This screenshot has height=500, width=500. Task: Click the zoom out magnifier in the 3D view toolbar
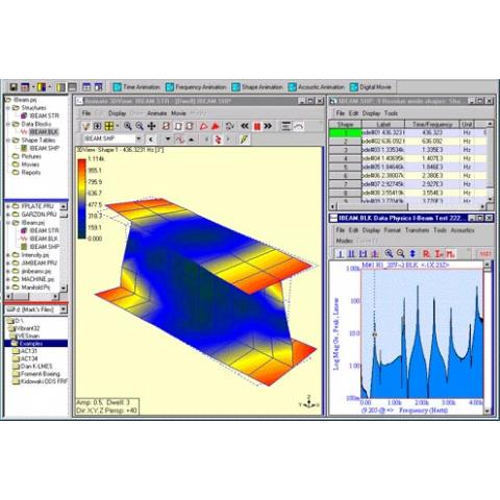(139, 126)
